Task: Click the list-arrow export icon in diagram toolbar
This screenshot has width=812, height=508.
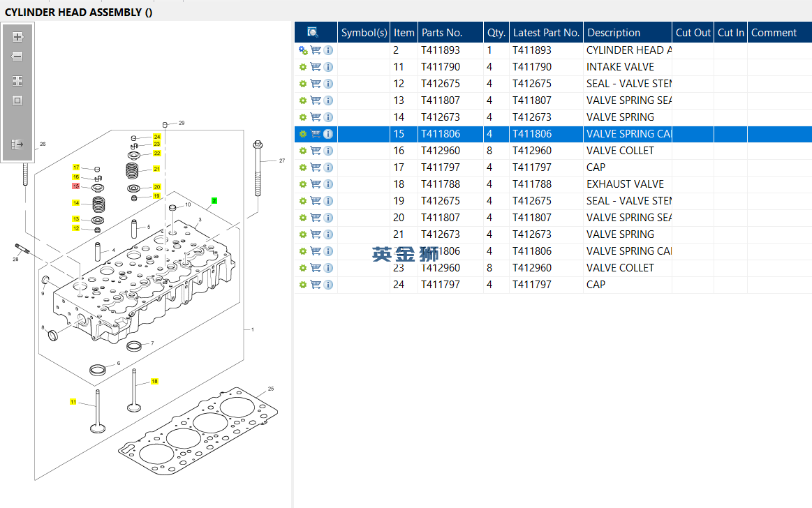Action: tap(17, 144)
